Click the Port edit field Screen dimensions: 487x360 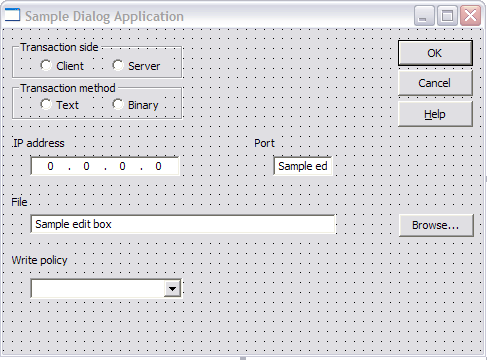[303, 166]
